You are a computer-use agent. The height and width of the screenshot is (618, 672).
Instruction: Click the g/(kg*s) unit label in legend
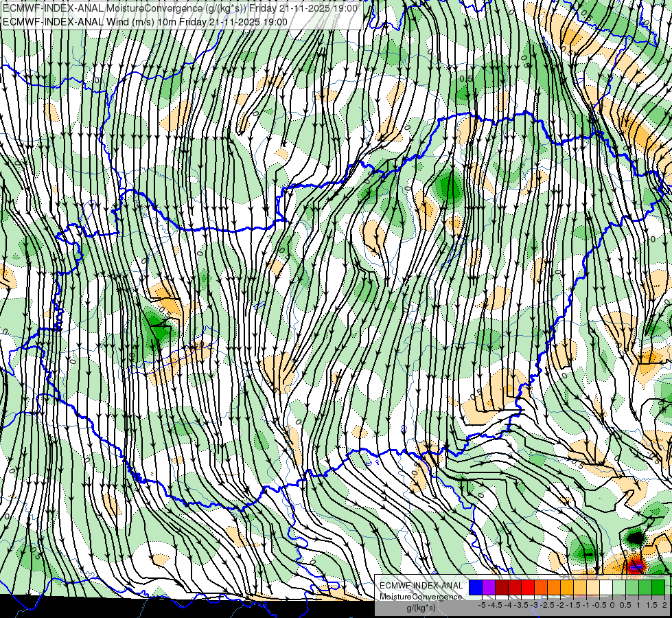click(x=421, y=608)
